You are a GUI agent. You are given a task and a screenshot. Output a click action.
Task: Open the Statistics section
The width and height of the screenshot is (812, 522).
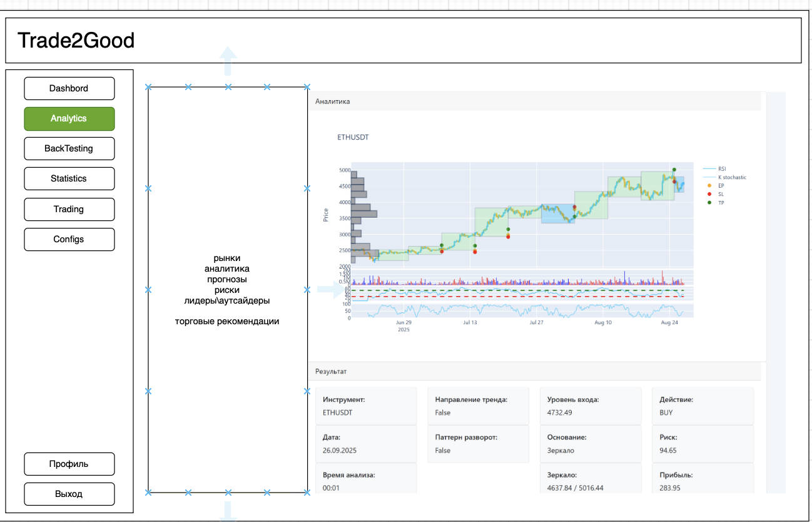coord(69,178)
